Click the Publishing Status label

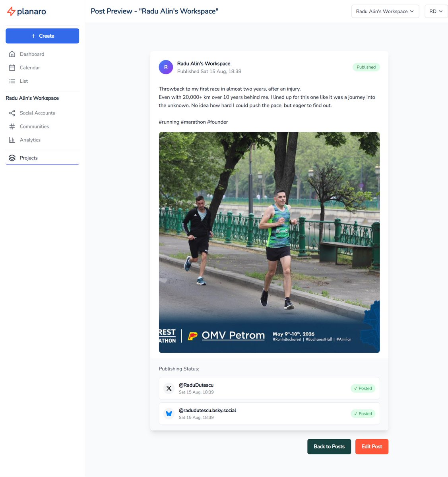click(179, 369)
